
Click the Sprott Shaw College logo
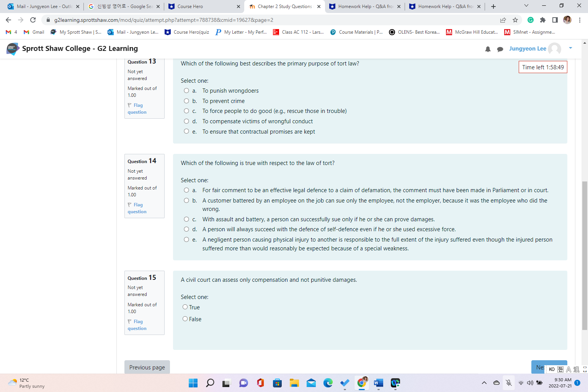point(13,49)
